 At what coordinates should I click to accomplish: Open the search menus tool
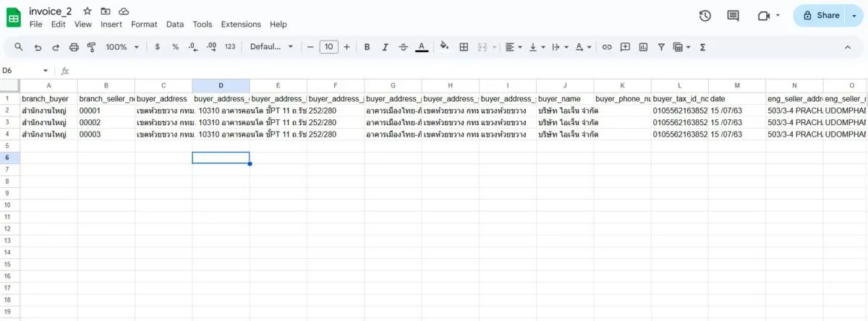click(19, 47)
